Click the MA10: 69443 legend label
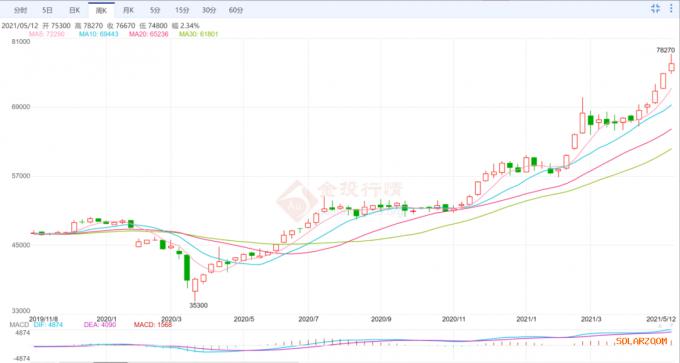 coord(98,34)
